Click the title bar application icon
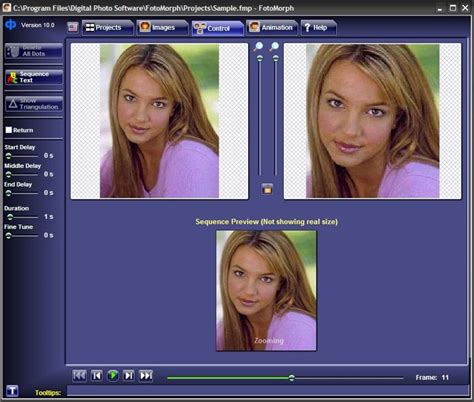Image resolution: width=474 pixels, height=402 pixels. pyautogui.click(x=7, y=7)
